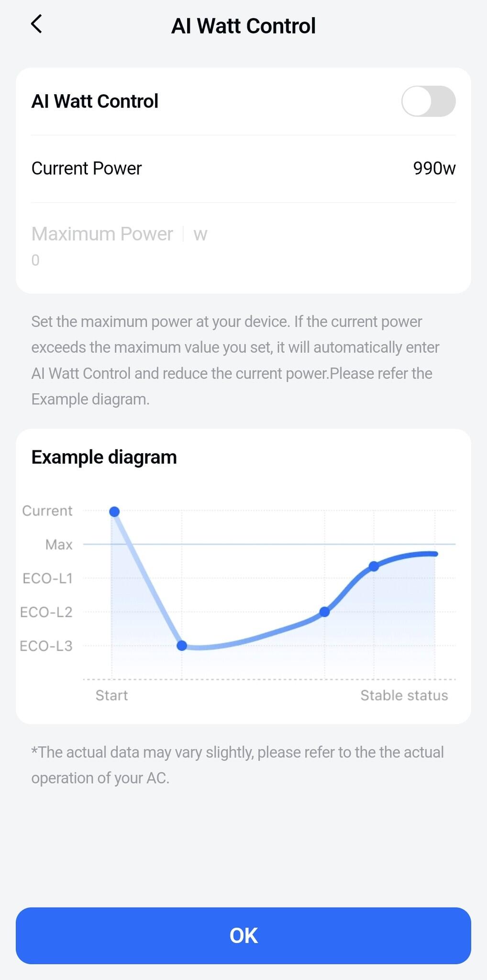Image resolution: width=487 pixels, height=980 pixels.
Task: Tap the chart dot at ECO-L3 level
Action: click(x=182, y=646)
